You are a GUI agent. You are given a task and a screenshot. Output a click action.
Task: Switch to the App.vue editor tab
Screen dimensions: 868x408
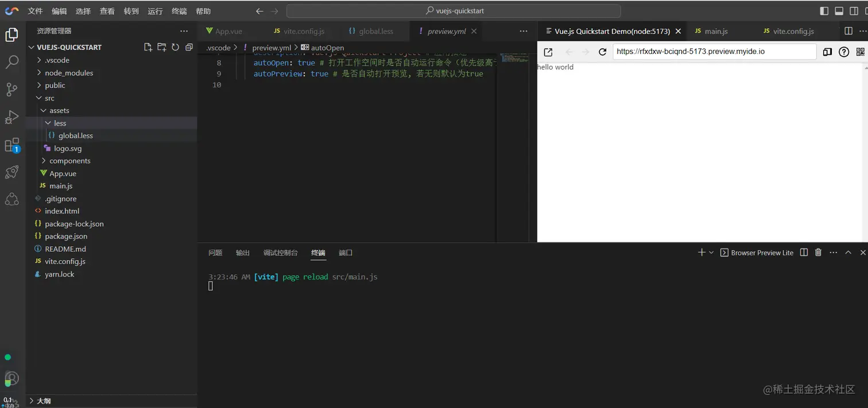[228, 31]
